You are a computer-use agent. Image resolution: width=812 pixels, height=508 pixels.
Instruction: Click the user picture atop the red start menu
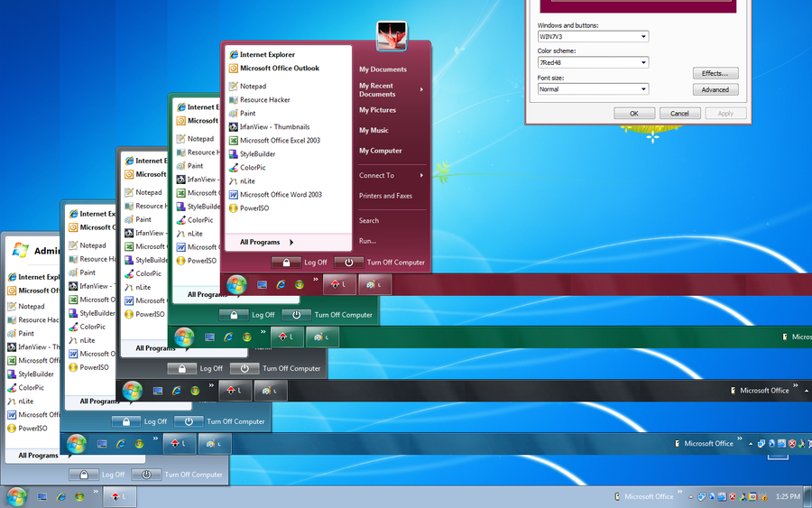(x=392, y=36)
